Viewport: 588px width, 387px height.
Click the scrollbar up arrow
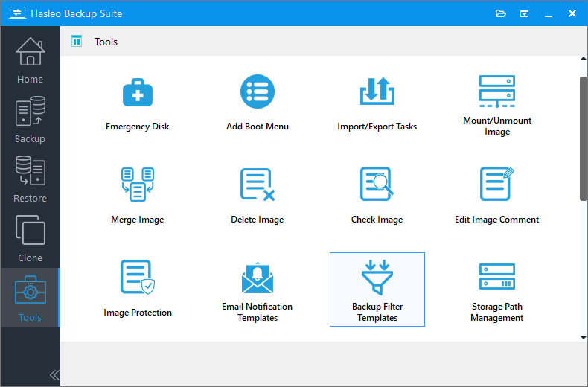tap(583, 59)
